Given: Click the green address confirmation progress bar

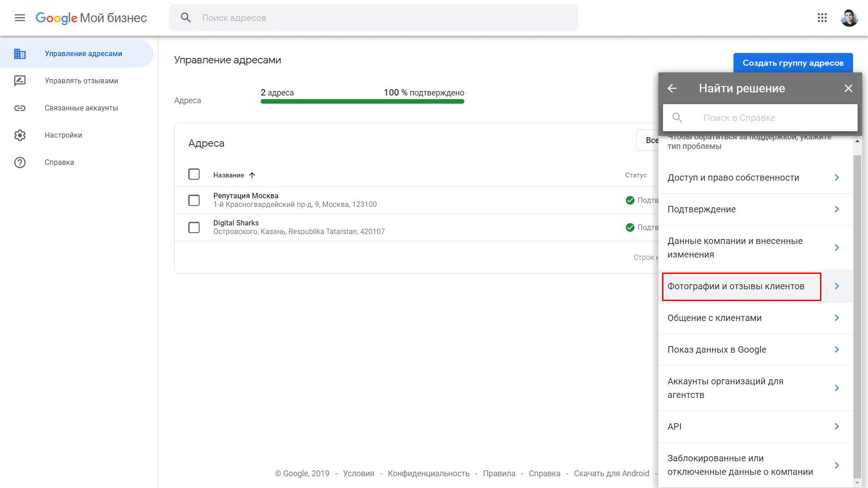Looking at the screenshot, I should 362,101.
